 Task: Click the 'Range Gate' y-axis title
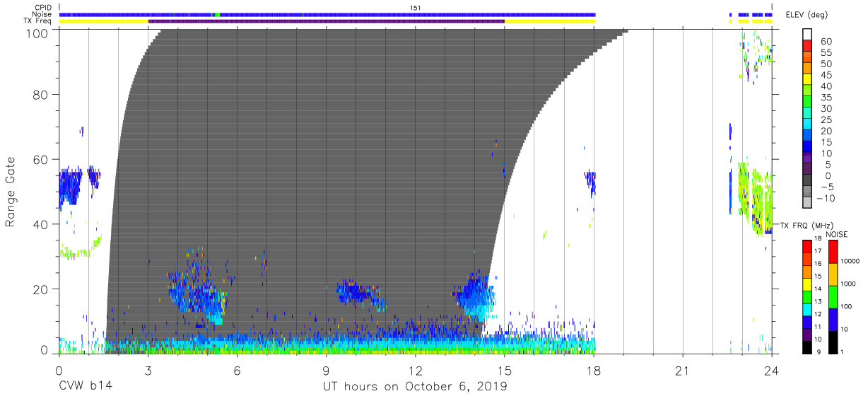point(11,192)
